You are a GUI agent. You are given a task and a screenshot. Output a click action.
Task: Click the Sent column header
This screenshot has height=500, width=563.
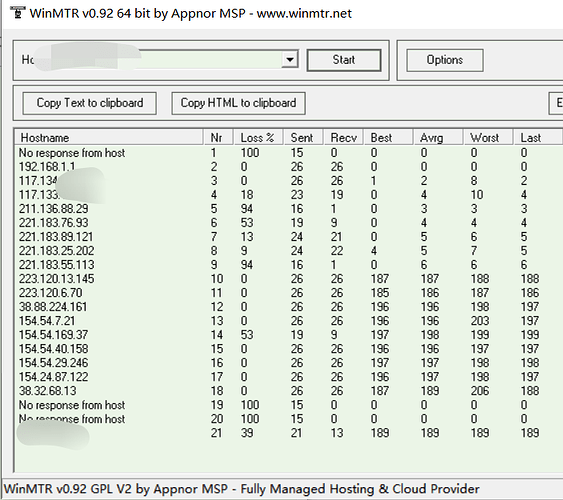click(x=304, y=137)
